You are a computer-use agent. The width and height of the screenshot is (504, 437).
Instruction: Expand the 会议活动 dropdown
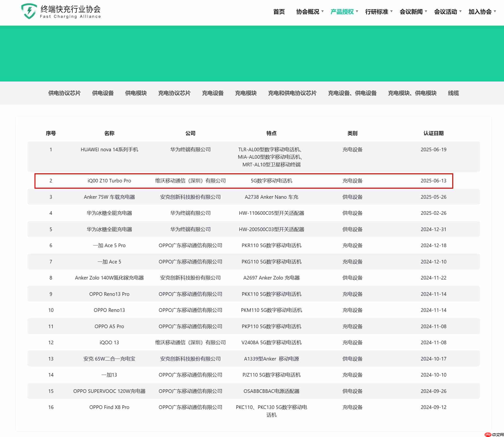point(446,12)
